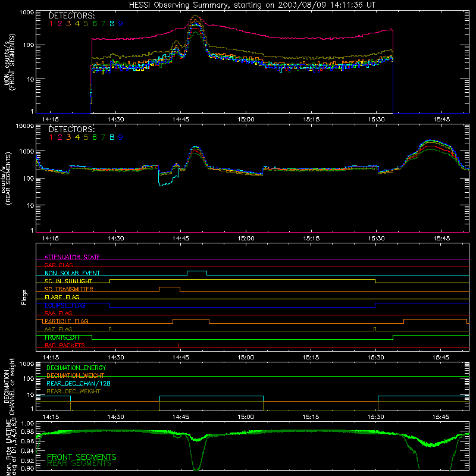Click dark green detector 7 in front segments legend
The width and height of the screenshot is (476, 476).
coord(103,23)
